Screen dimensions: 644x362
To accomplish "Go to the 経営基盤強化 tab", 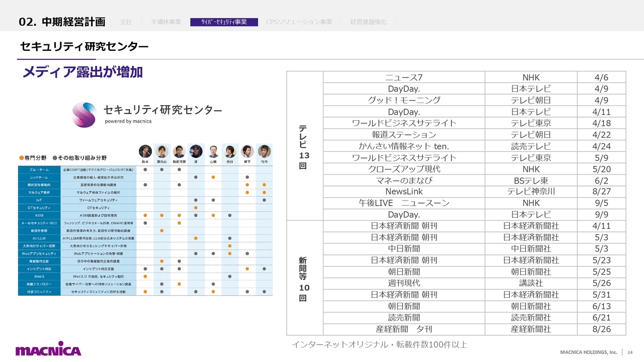I will point(368,22).
